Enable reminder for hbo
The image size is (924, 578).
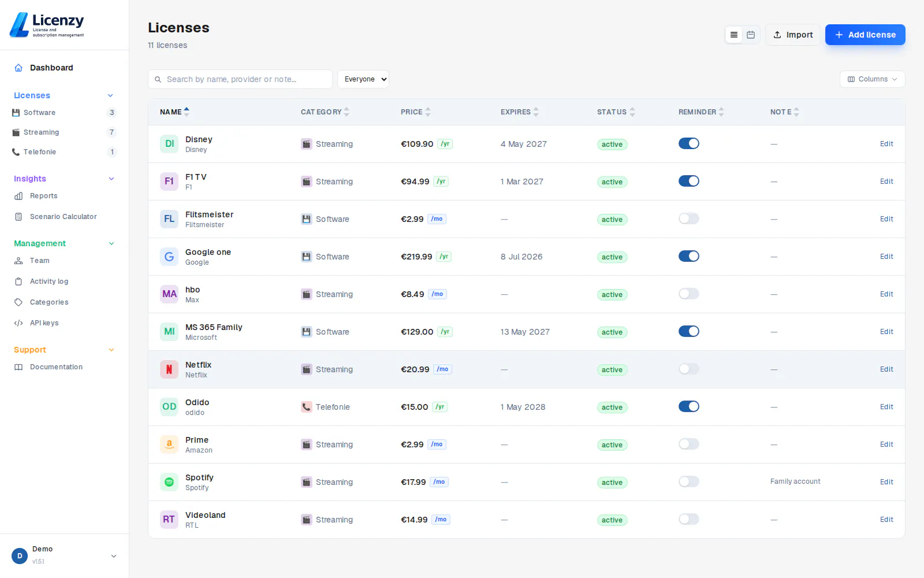(x=688, y=294)
